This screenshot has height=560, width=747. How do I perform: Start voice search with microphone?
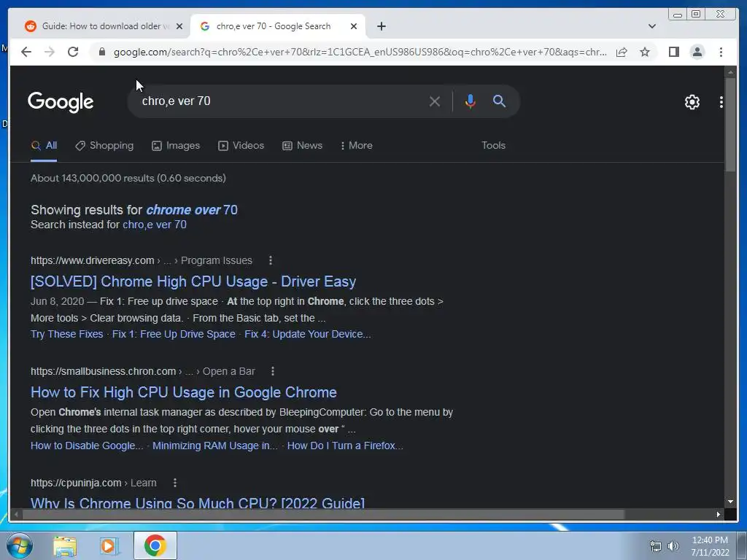471,101
